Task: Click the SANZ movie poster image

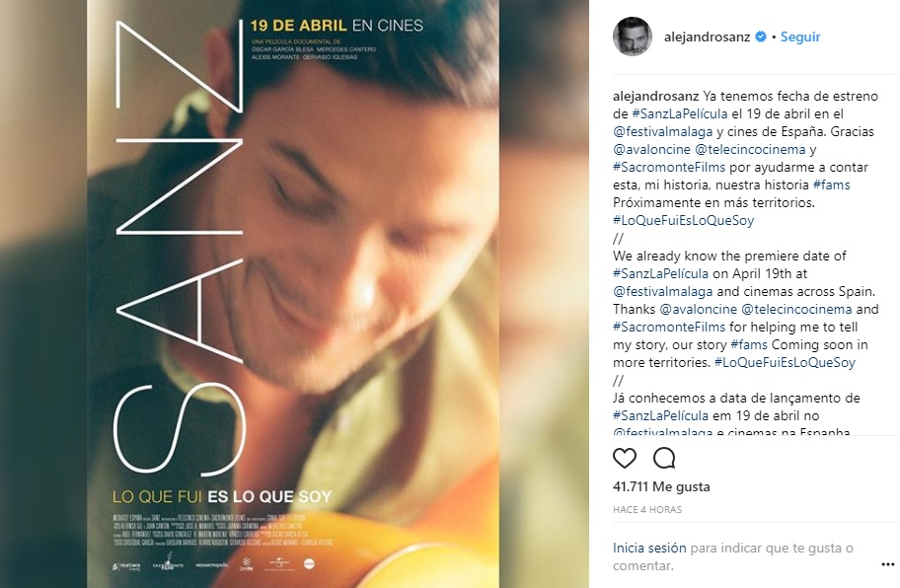Action: point(293,294)
